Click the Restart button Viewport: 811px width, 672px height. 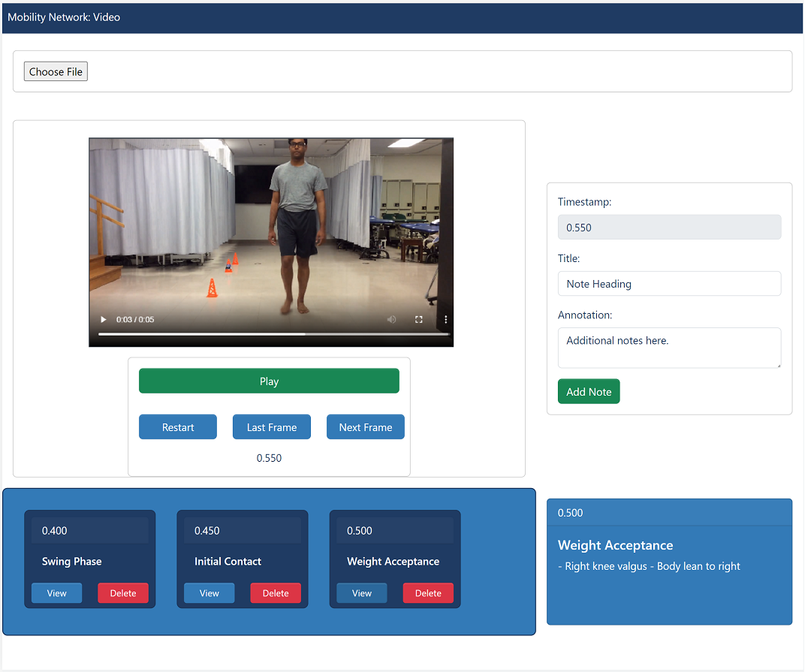(x=178, y=427)
